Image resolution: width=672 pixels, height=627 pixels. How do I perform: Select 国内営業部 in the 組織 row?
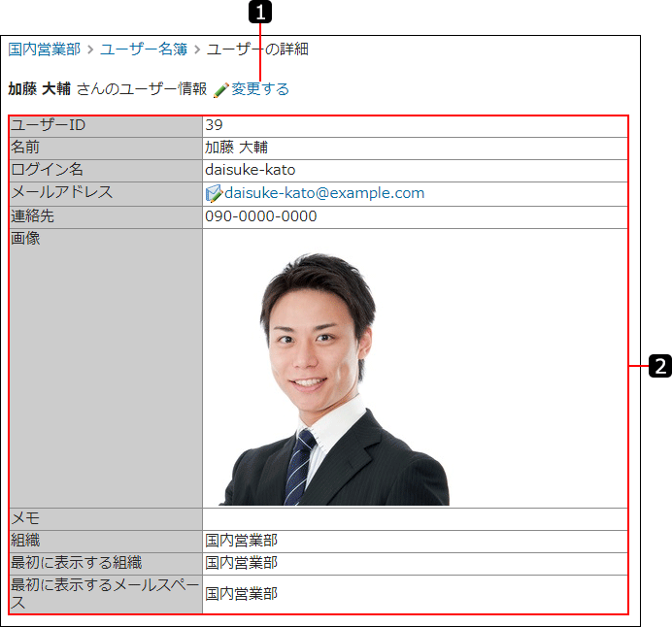[x=241, y=541]
